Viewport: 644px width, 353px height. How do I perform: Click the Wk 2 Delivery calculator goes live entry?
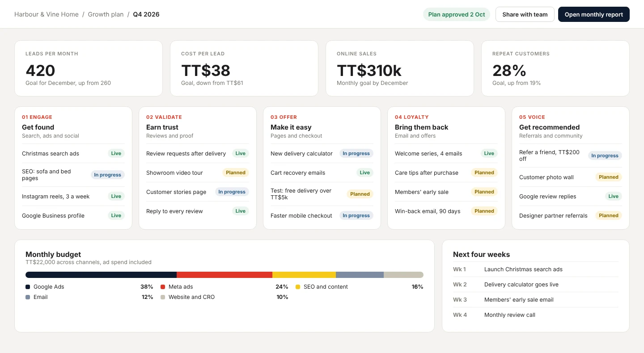(x=536, y=285)
